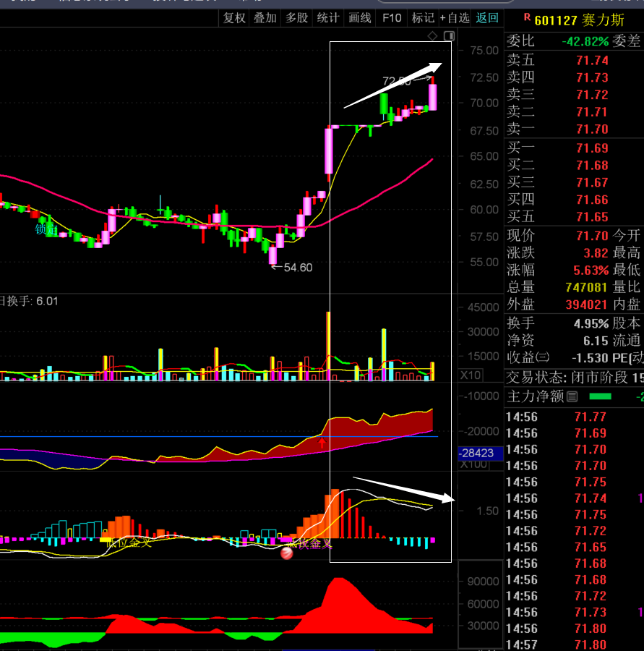Click the 返回 back link
This screenshot has width=644, height=651.
(x=486, y=18)
